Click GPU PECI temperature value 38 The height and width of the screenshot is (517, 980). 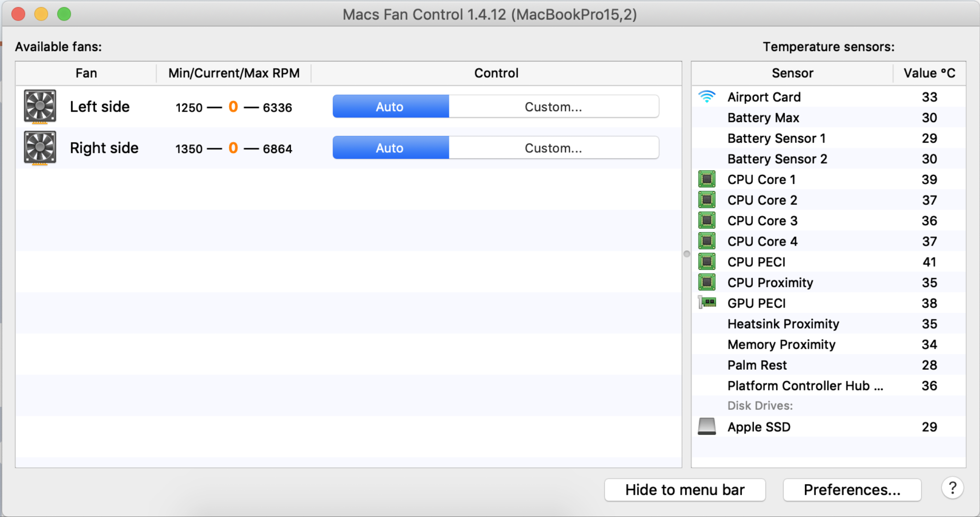click(929, 303)
